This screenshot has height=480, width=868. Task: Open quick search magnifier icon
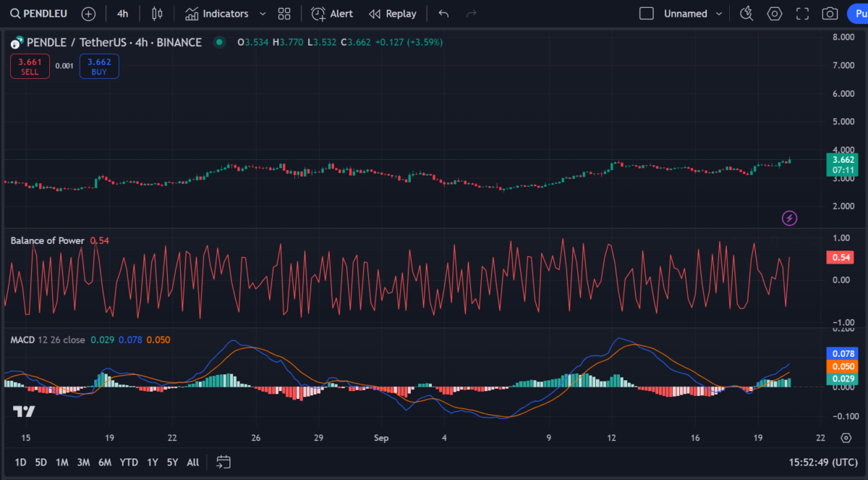[x=746, y=14]
